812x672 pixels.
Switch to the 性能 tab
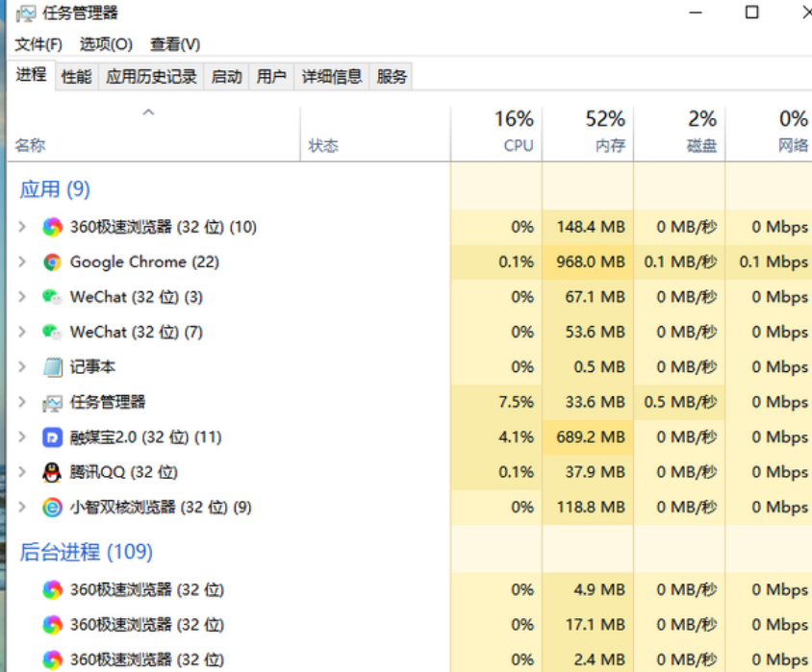tap(76, 77)
